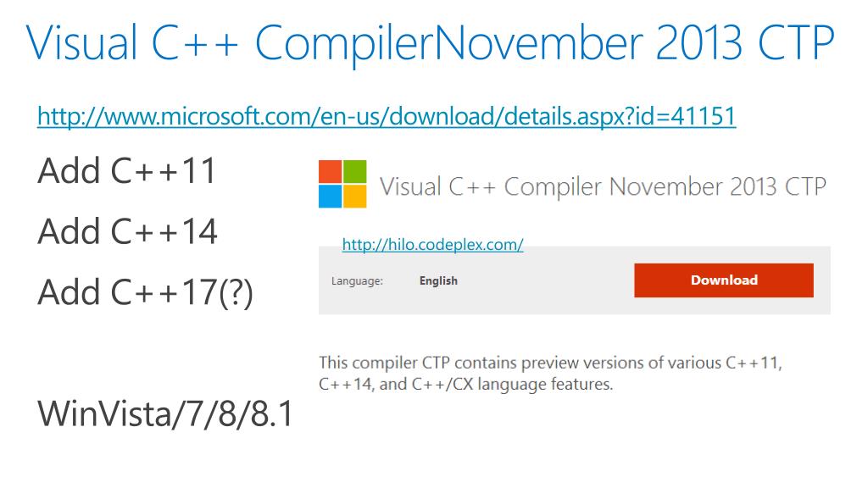Click the C++/CX language features line
The image size is (868, 488).
click(x=465, y=384)
